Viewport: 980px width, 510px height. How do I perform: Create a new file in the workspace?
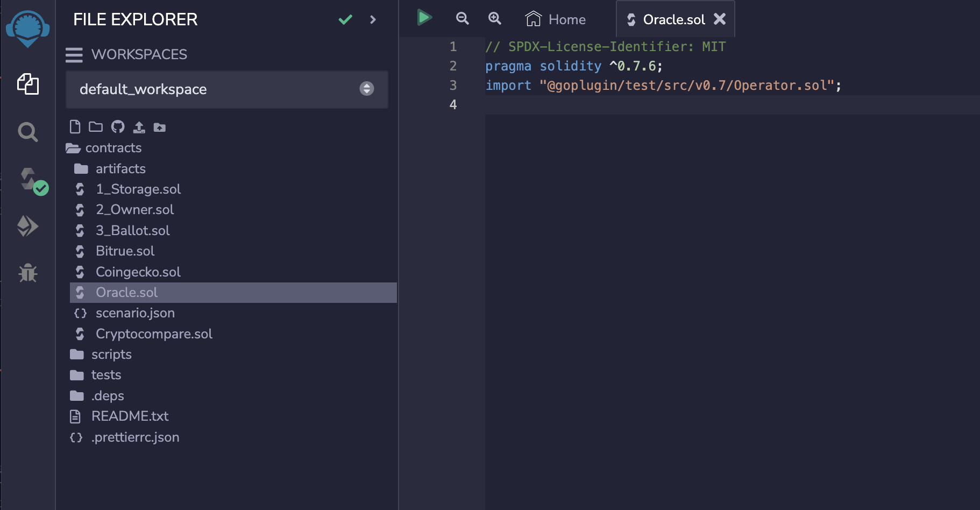[75, 127]
